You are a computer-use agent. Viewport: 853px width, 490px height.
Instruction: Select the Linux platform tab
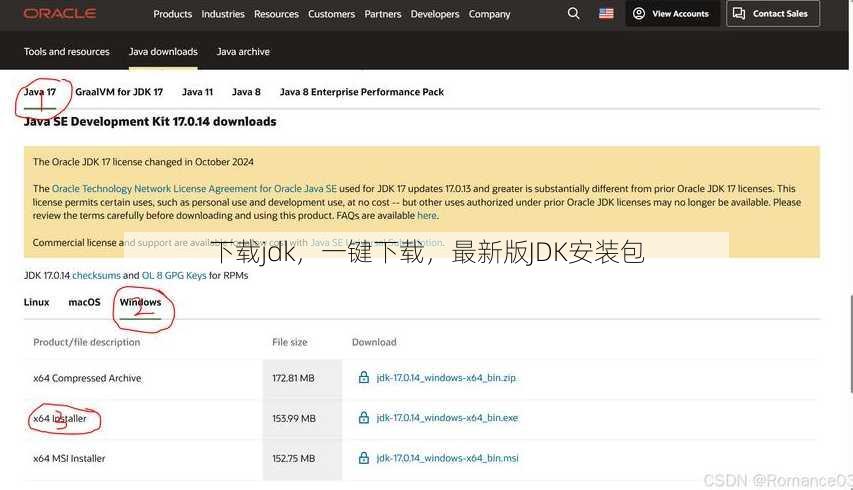(x=36, y=302)
